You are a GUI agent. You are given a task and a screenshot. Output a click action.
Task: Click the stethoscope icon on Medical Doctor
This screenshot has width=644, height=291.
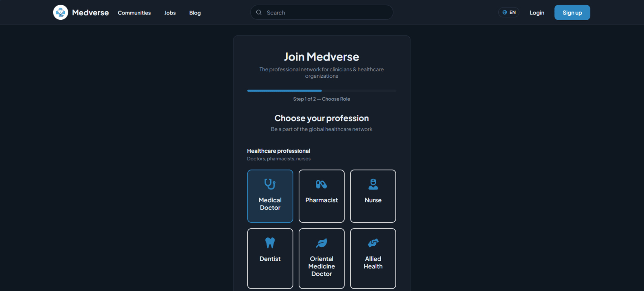point(270,184)
